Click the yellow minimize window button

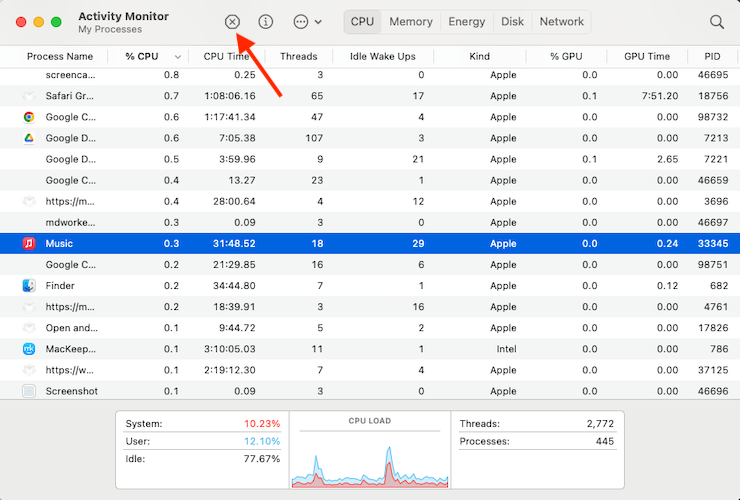pyautogui.click(x=39, y=22)
